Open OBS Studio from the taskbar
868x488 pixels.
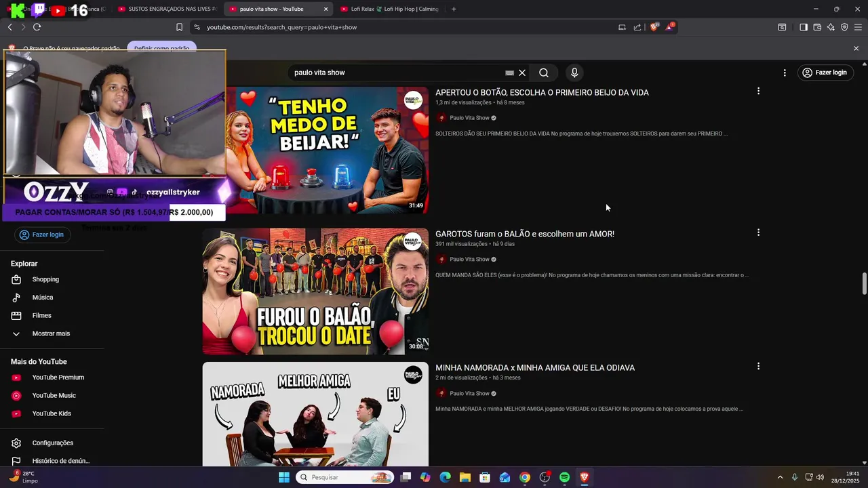click(545, 477)
